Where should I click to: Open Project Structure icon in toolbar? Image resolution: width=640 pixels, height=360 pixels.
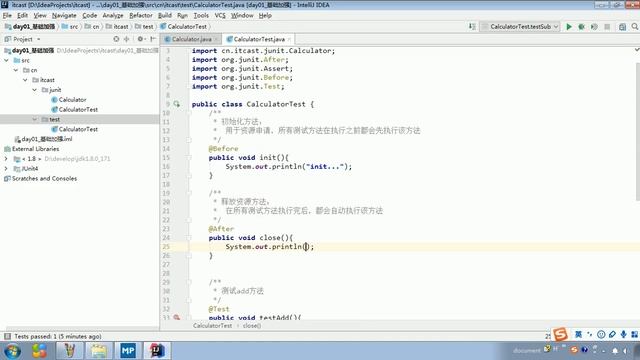(x=622, y=27)
